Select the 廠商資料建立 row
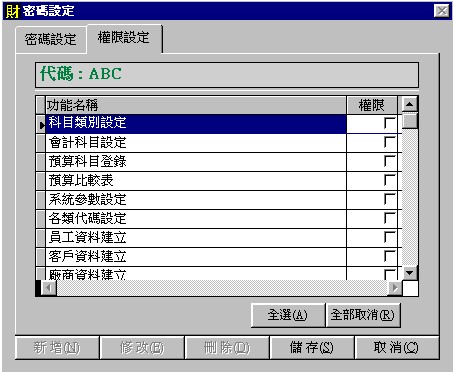The image size is (453, 372). click(x=196, y=274)
